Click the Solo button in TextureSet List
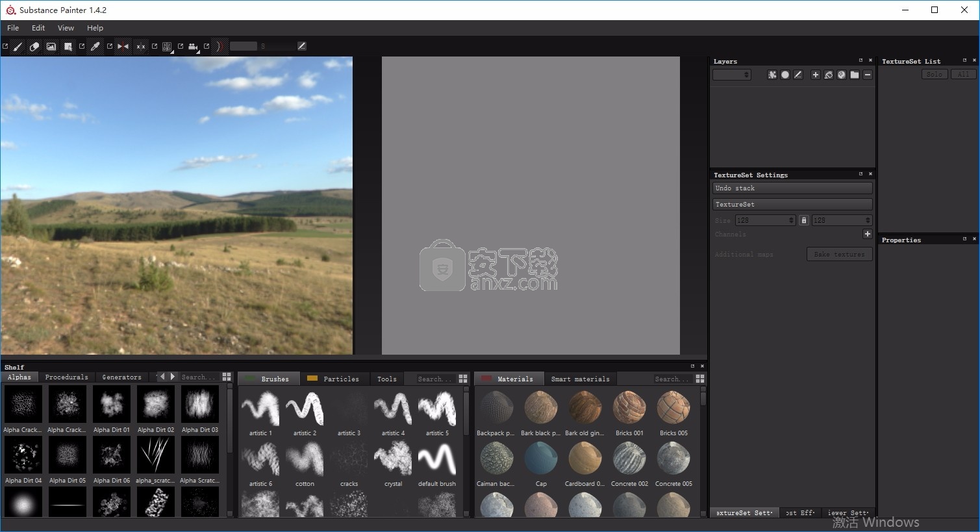 (x=935, y=75)
